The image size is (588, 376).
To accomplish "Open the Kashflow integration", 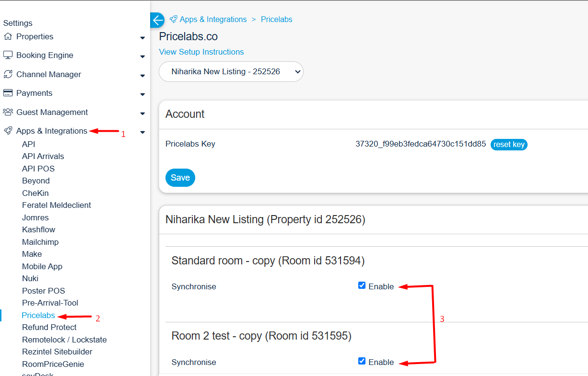I will (38, 229).
